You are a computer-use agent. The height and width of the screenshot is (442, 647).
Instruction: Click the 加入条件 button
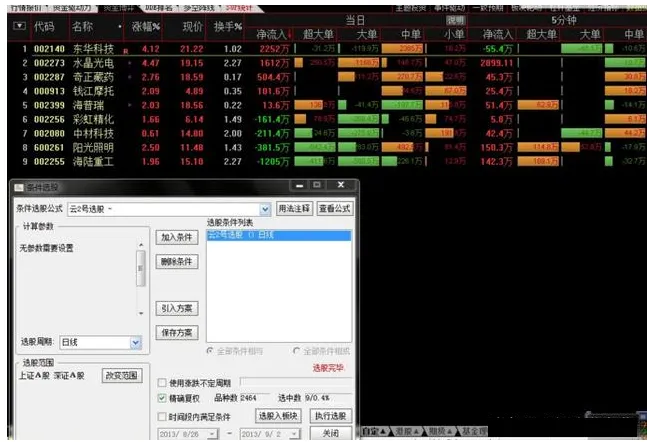tap(177, 237)
